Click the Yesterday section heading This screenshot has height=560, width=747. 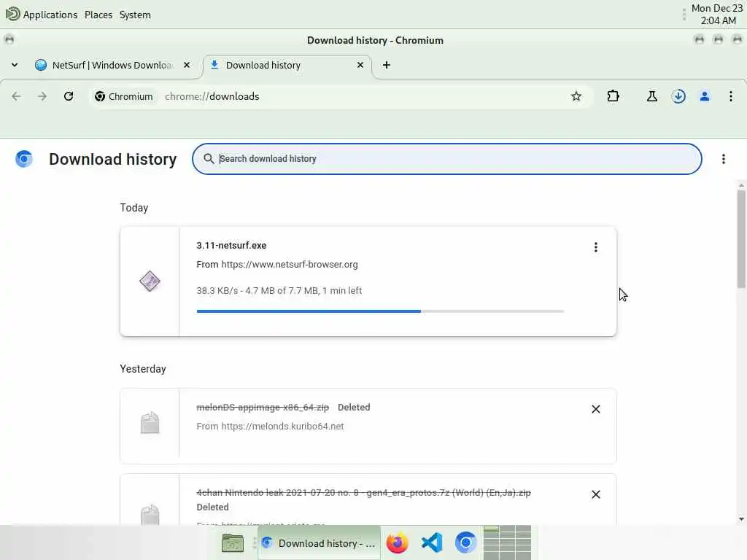143,369
